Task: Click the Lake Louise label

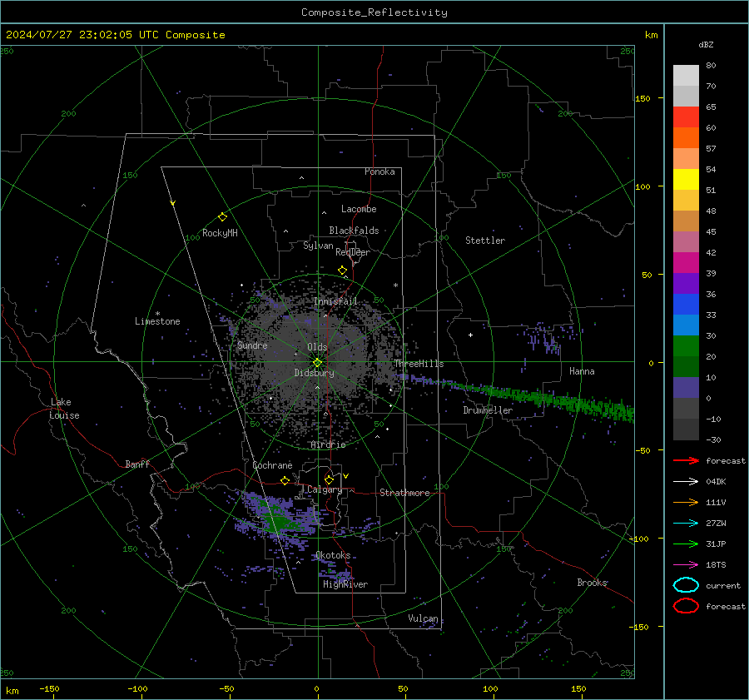Action: pyautogui.click(x=65, y=409)
